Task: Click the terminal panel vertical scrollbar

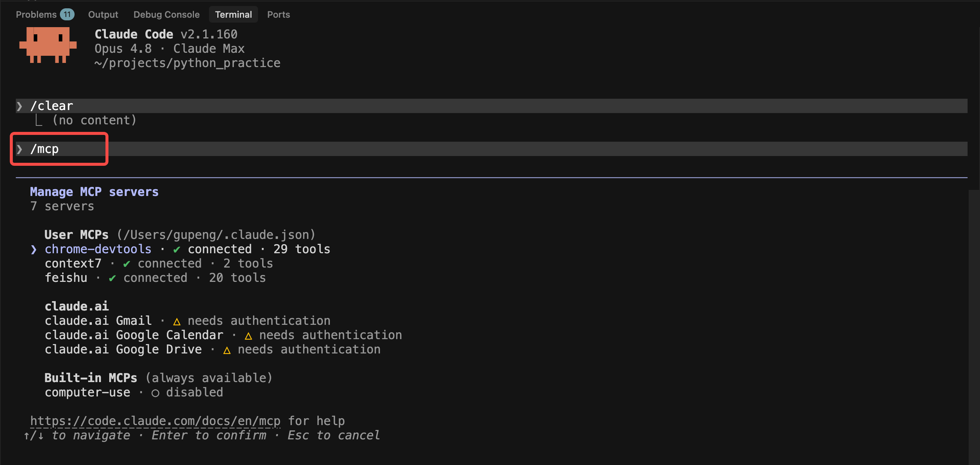Action: (974, 327)
